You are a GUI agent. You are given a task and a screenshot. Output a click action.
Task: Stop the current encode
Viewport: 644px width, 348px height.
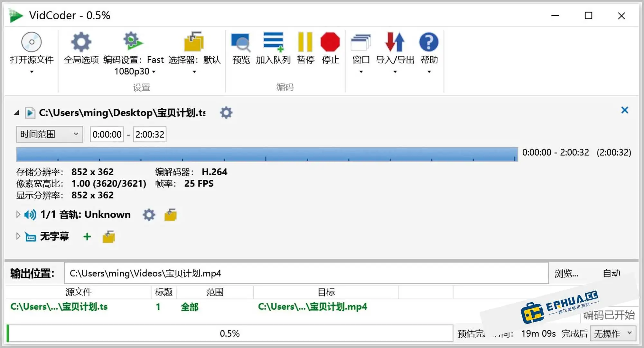[330, 48]
